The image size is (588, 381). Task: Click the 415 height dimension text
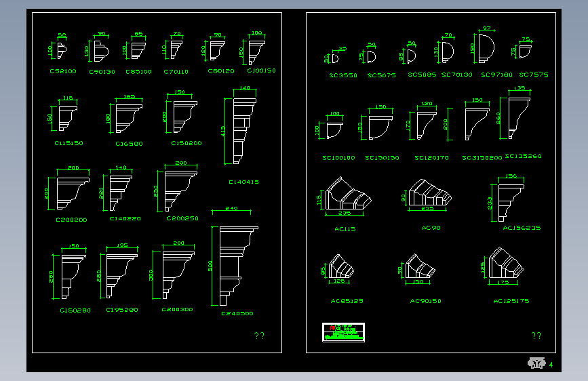[222, 131]
